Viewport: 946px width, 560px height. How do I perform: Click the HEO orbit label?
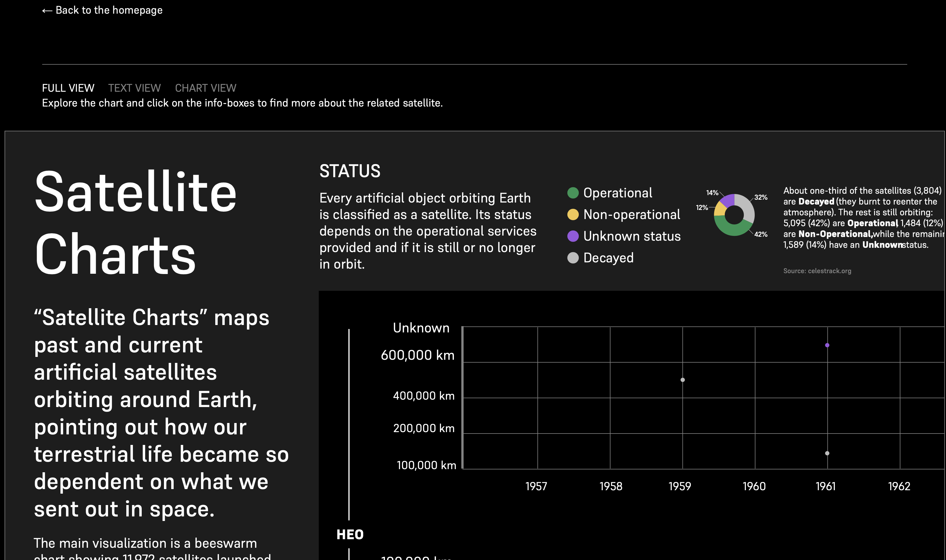coord(350,534)
